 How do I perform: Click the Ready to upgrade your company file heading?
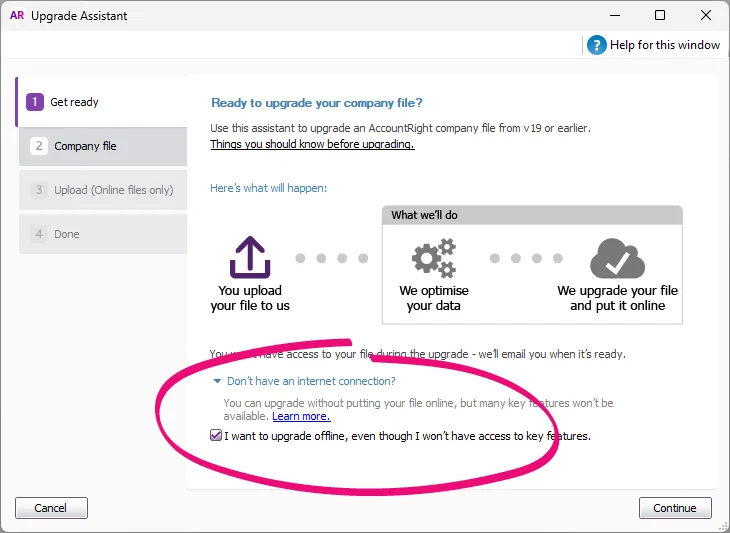pos(317,103)
